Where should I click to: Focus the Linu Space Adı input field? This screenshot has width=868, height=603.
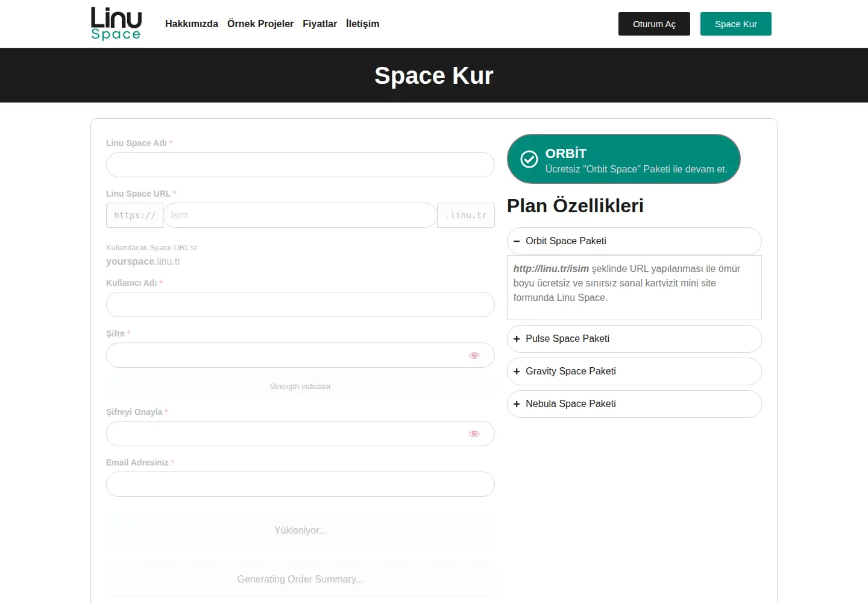(300, 165)
